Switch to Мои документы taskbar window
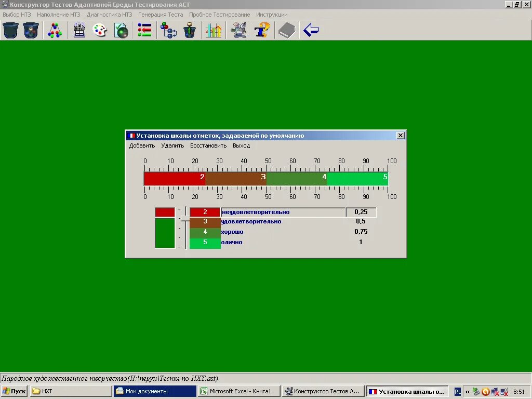Image resolution: width=532 pixels, height=399 pixels. click(x=155, y=391)
